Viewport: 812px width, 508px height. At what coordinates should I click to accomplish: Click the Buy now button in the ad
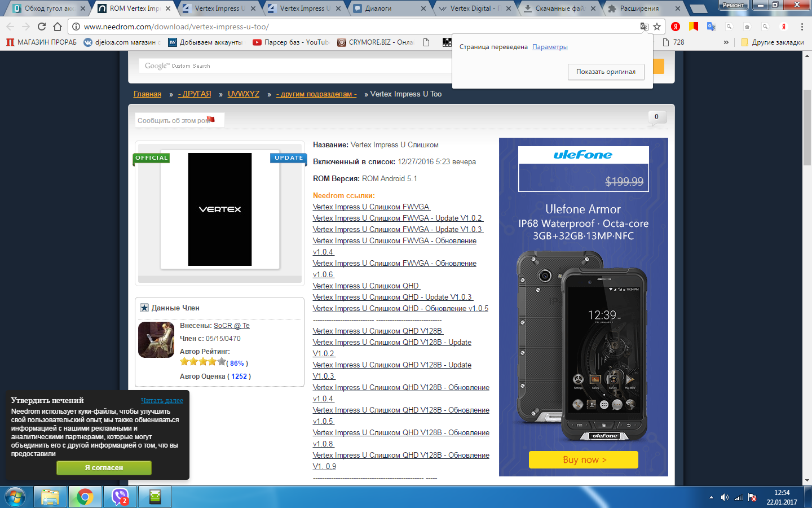[x=584, y=459]
